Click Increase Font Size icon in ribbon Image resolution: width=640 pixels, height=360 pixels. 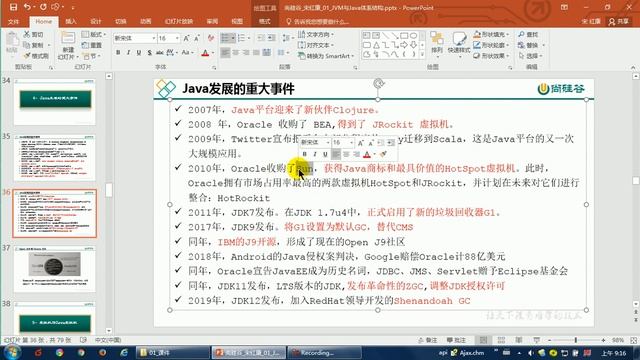pos(186,38)
